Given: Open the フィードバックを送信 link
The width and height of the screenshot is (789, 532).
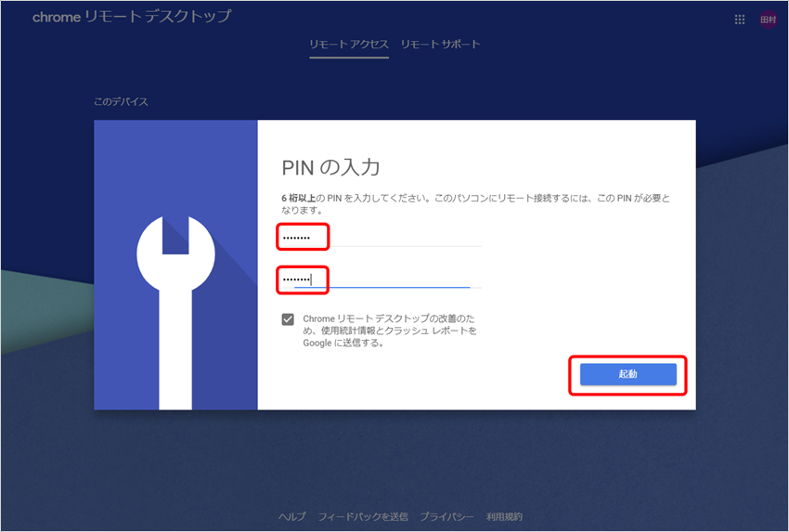Looking at the screenshot, I should click(363, 517).
